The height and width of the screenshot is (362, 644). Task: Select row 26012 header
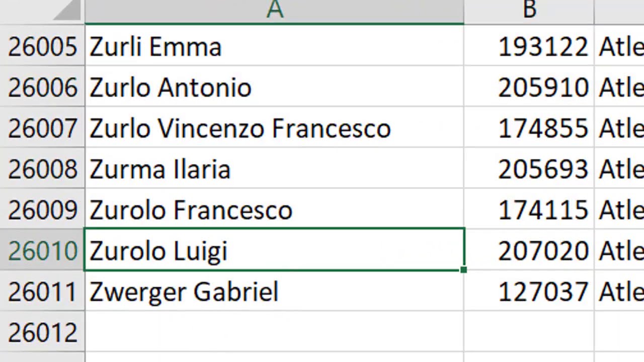[42, 332]
